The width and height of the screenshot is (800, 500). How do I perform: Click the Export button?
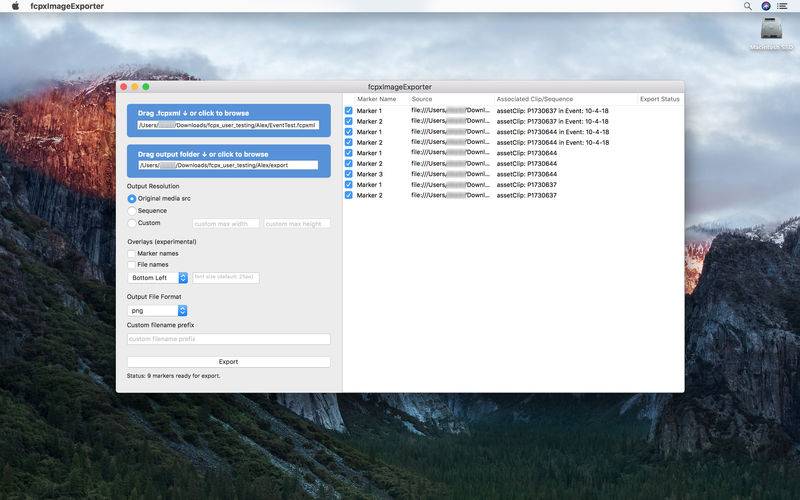point(229,362)
